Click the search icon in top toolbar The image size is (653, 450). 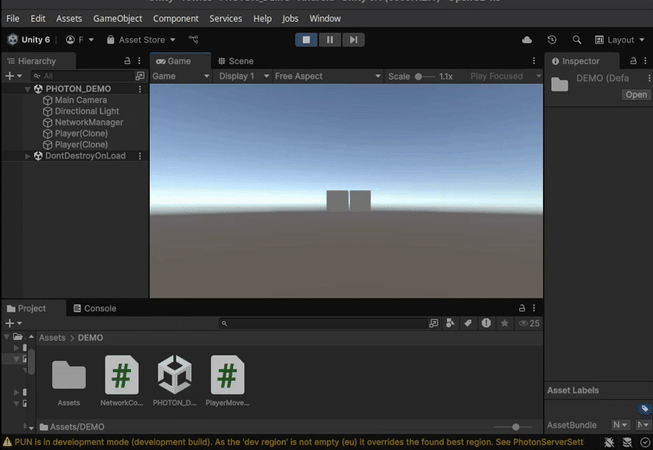click(x=576, y=40)
